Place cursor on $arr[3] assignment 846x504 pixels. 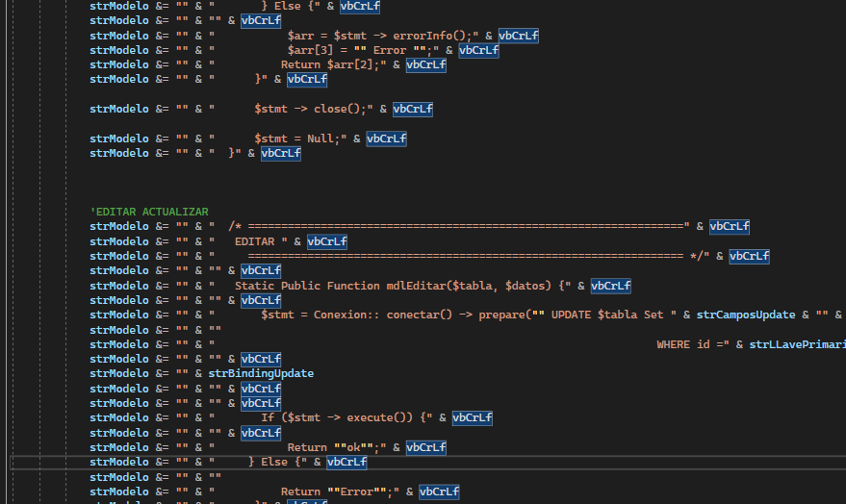point(310,50)
